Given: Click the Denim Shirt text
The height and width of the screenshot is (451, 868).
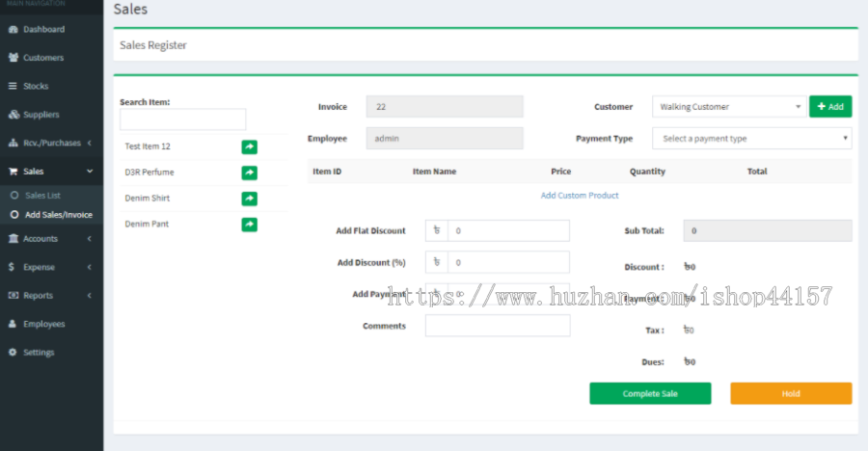Looking at the screenshot, I should click(x=147, y=199).
